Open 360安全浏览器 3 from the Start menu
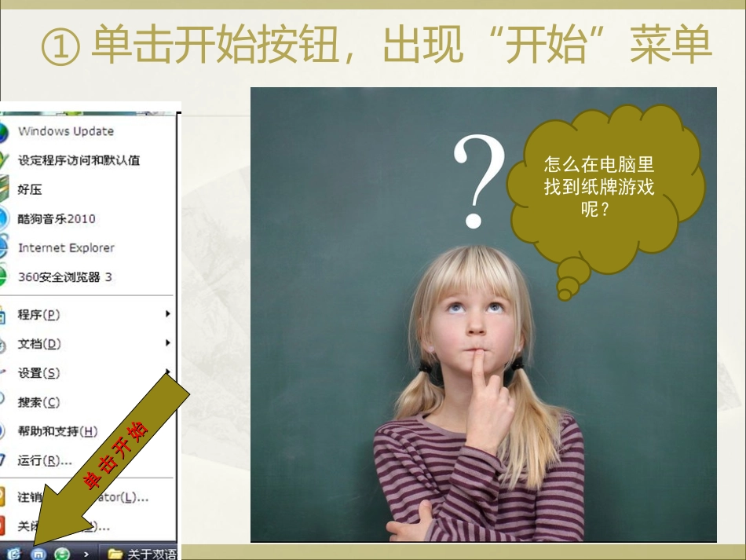Image resolution: width=746 pixels, height=560 pixels. click(88, 277)
